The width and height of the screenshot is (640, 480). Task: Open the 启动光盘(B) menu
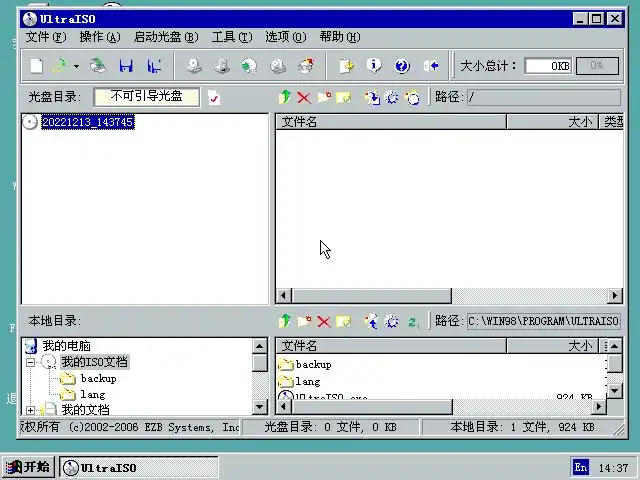pyautogui.click(x=166, y=37)
